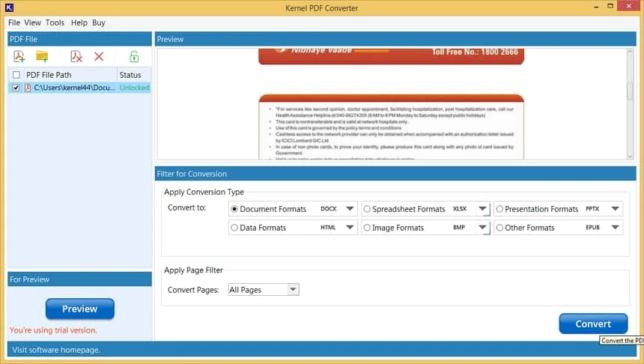Select the Presentation Formats radio button

coord(499,209)
